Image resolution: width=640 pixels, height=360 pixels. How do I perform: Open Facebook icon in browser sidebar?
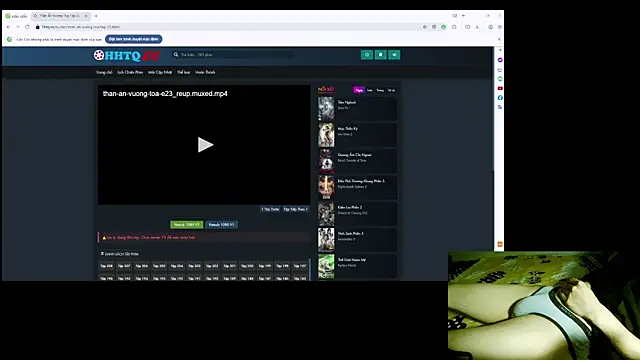[500, 98]
